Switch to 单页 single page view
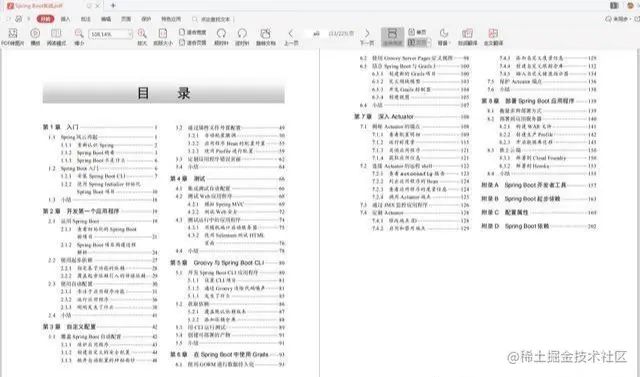Image resolution: width=640 pixels, height=377 pixels. coord(418,32)
